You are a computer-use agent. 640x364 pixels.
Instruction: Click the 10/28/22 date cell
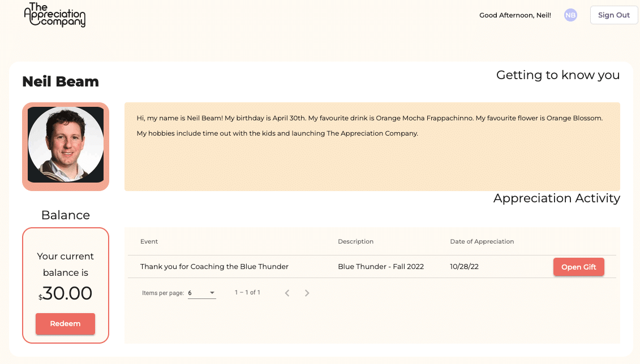tap(464, 267)
